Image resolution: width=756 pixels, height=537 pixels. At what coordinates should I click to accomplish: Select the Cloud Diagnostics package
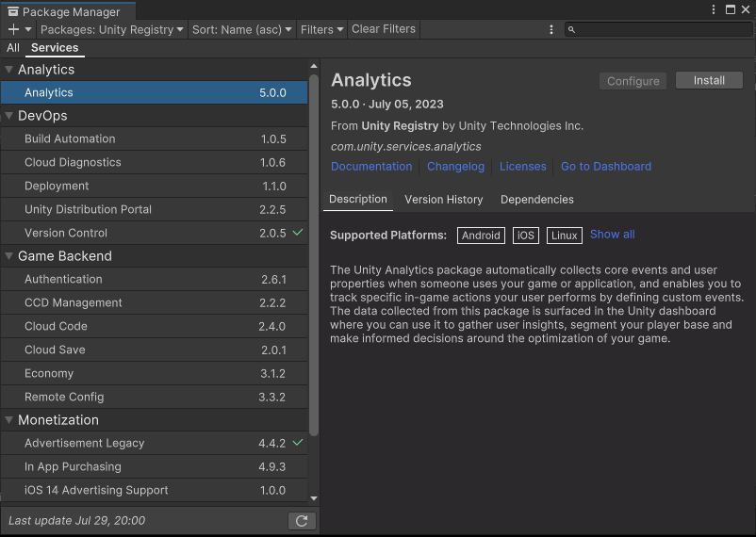tap(155, 162)
